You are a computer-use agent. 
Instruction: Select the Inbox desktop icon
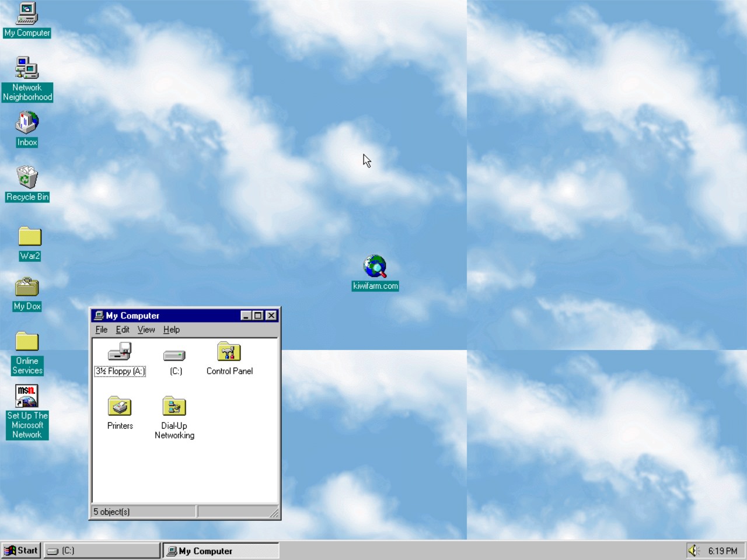27,123
